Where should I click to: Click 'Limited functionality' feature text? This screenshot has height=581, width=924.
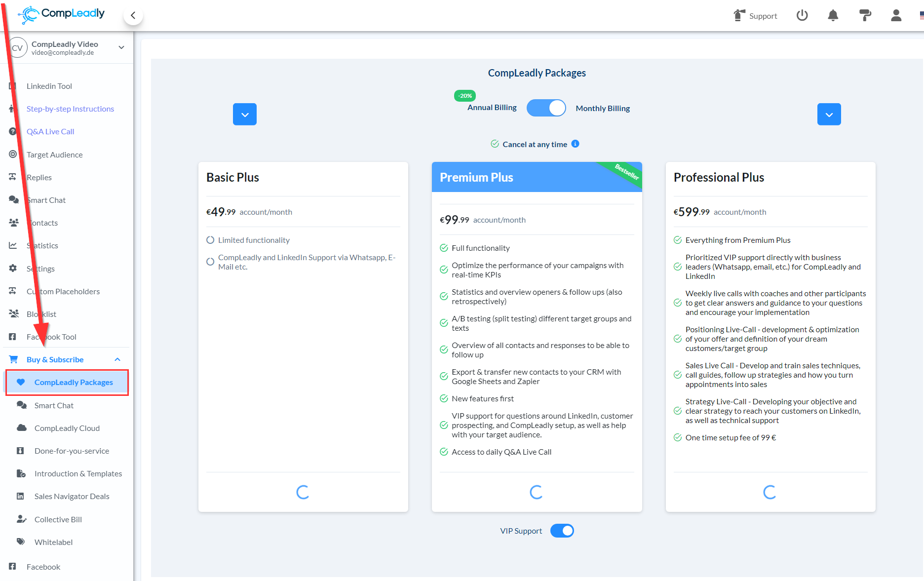[x=254, y=240]
